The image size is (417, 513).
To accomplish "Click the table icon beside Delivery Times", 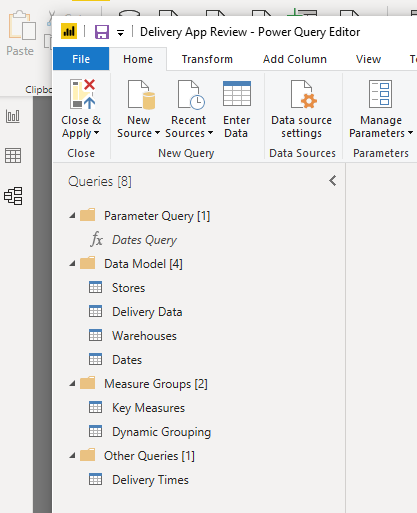I will point(96,479).
